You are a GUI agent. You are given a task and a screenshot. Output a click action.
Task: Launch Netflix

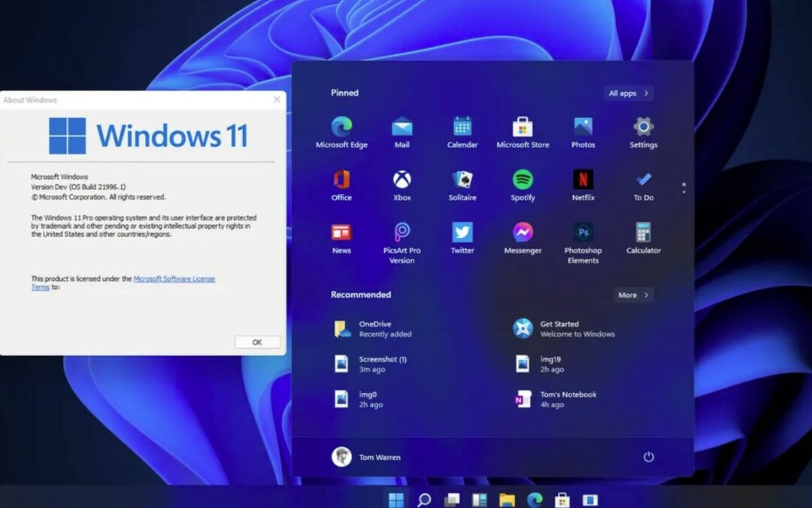click(583, 186)
